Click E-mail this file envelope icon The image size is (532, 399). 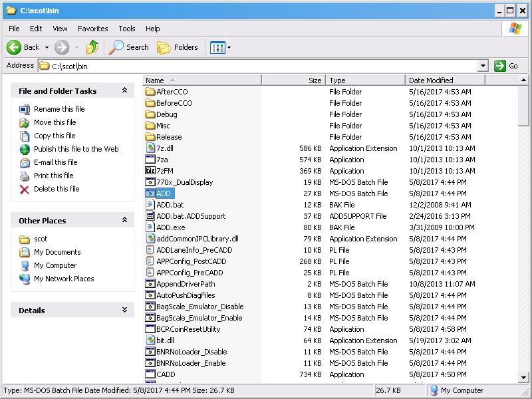coord(25,162)
